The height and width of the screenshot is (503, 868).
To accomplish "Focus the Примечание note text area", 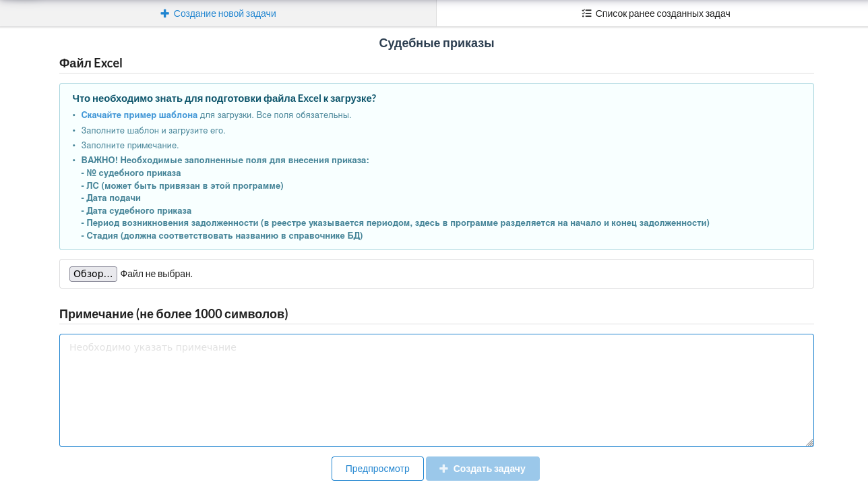I will [x=436, y=390].
